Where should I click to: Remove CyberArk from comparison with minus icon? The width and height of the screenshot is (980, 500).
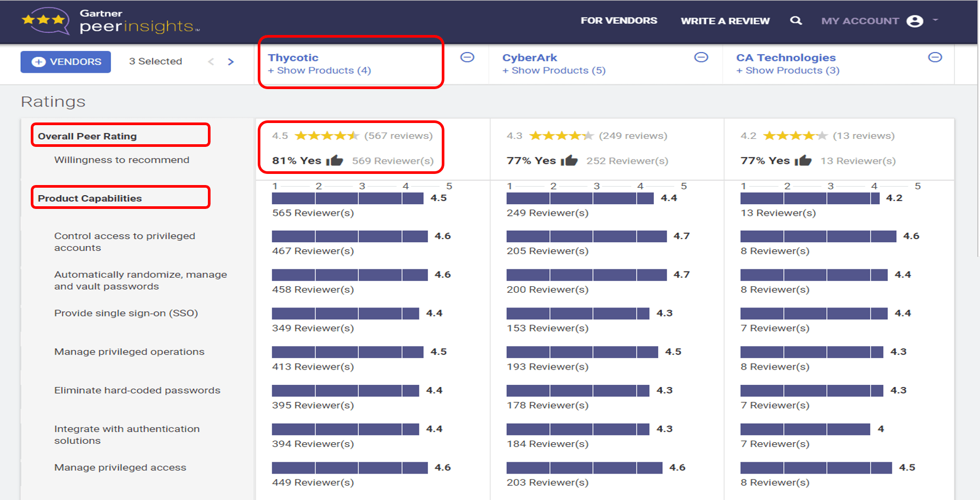click(x=701, y=57)
